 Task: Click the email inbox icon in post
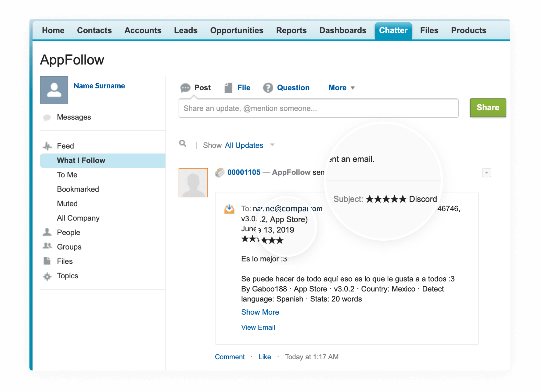pos(229,209)
